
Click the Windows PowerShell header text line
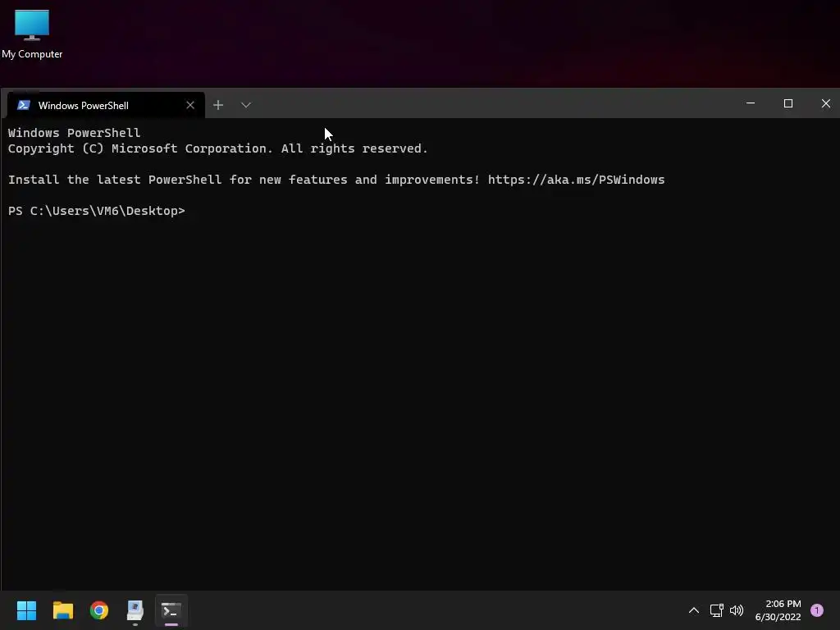[74, 133]
